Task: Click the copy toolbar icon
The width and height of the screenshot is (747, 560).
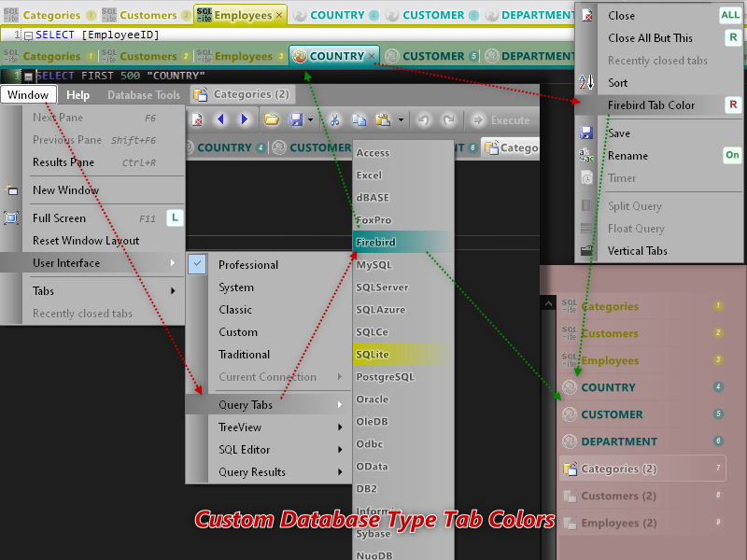Action: click(359, 120)
